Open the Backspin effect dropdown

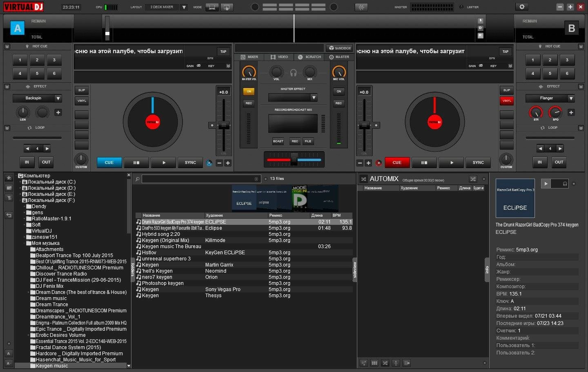[x=58, y=98]
